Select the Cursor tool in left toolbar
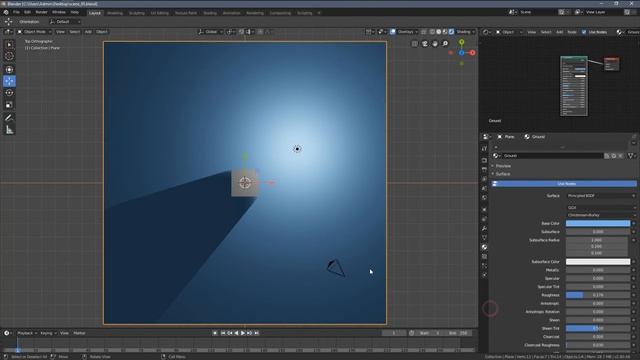This screenshot has height=360, width=640. click(x=9, y=56)
